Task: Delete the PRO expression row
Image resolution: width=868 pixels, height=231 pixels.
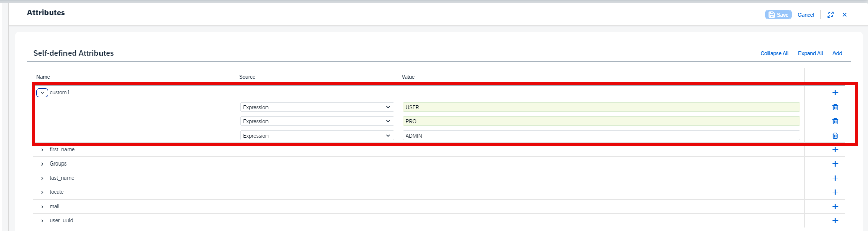Action: click(x=835, y=121)
